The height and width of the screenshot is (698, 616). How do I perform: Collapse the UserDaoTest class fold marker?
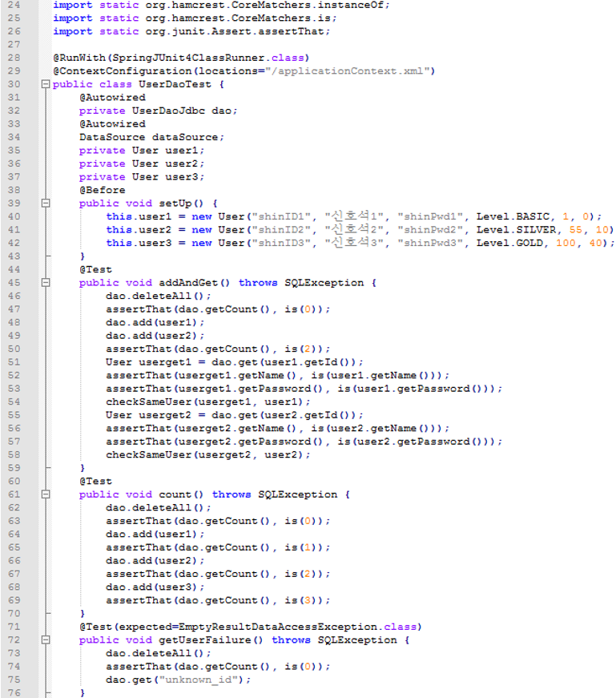46,84
